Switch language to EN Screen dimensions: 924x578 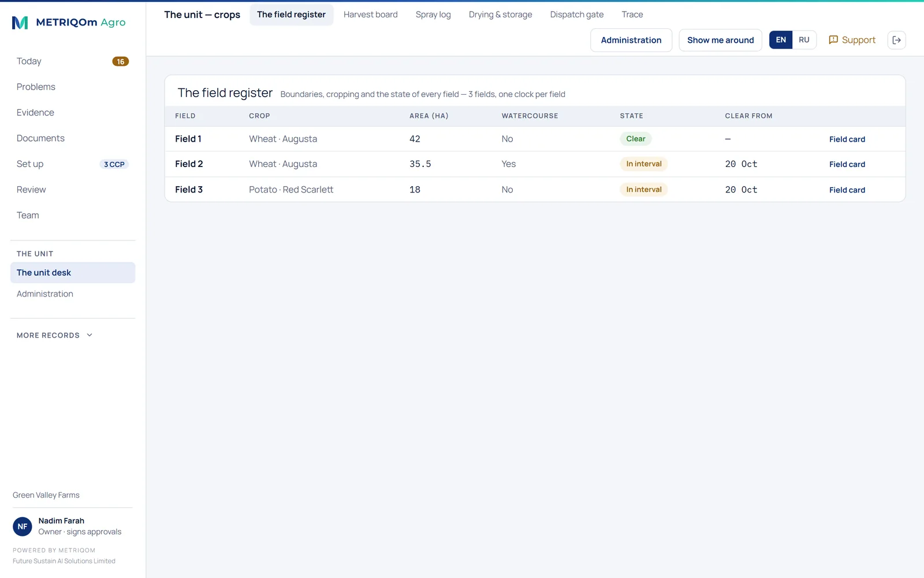click(x=781, y=40)
